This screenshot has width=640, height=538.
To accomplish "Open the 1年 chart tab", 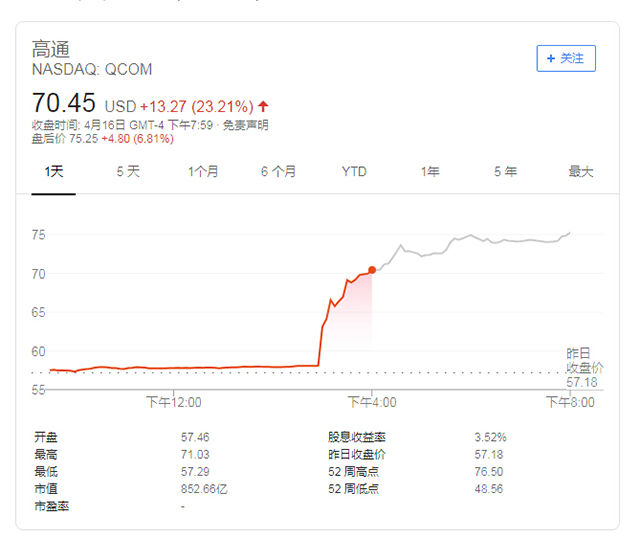I will [x=430, y=171].
